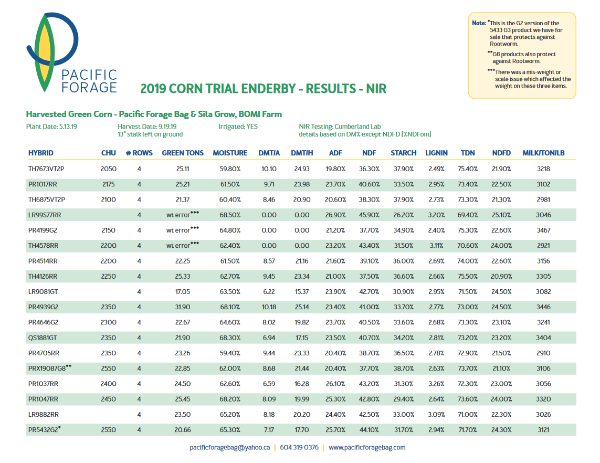Click the # ROWS column header
Image resolution: width=600 pixels, height=463 pixels.
[139, 153]
